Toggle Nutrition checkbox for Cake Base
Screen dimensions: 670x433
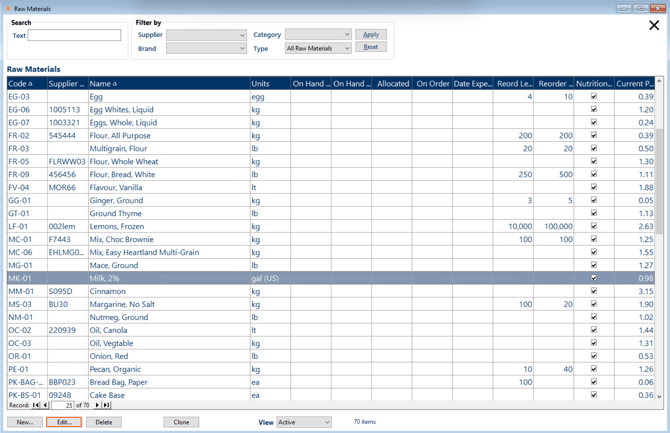point(594,395)
